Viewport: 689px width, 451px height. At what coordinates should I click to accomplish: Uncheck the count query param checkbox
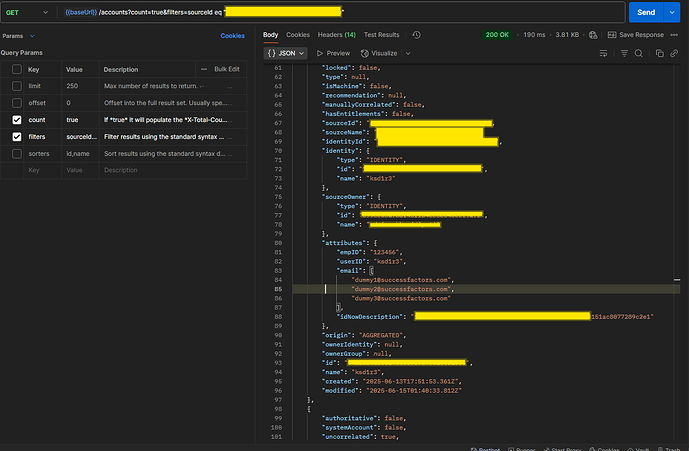click(x=17, y=120)
